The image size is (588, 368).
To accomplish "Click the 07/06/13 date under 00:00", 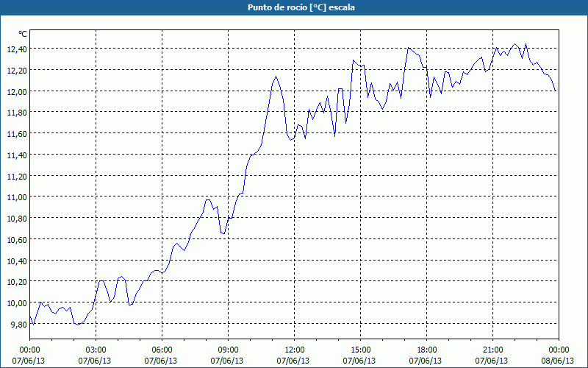I will 29,361.
